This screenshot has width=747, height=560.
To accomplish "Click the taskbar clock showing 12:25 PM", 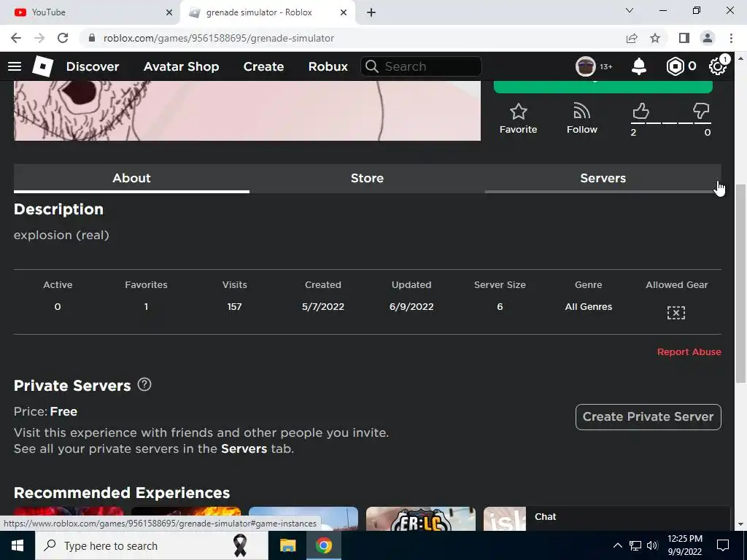I will tap(684, 545).
